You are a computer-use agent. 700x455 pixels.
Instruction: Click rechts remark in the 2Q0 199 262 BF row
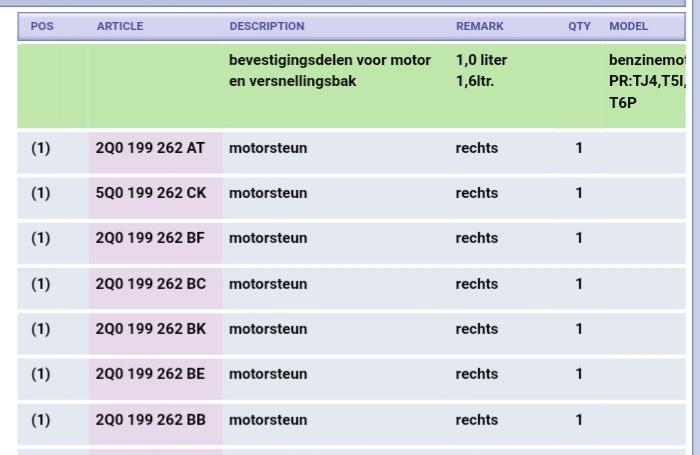pos(476,238)
